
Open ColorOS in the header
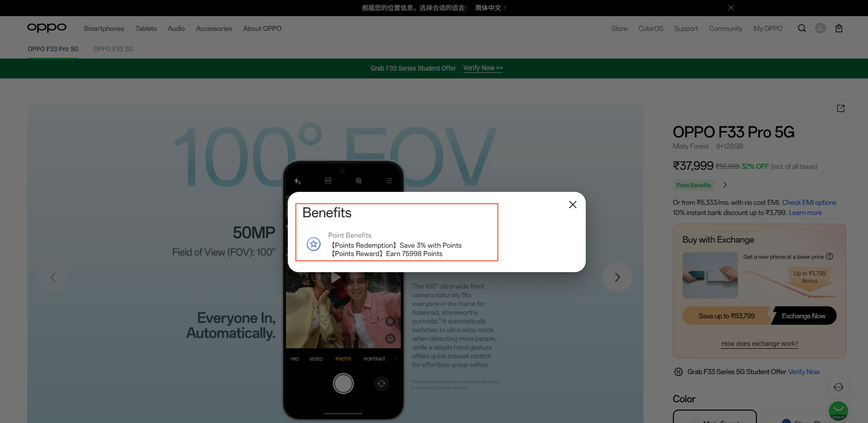(x=651, y=29)
